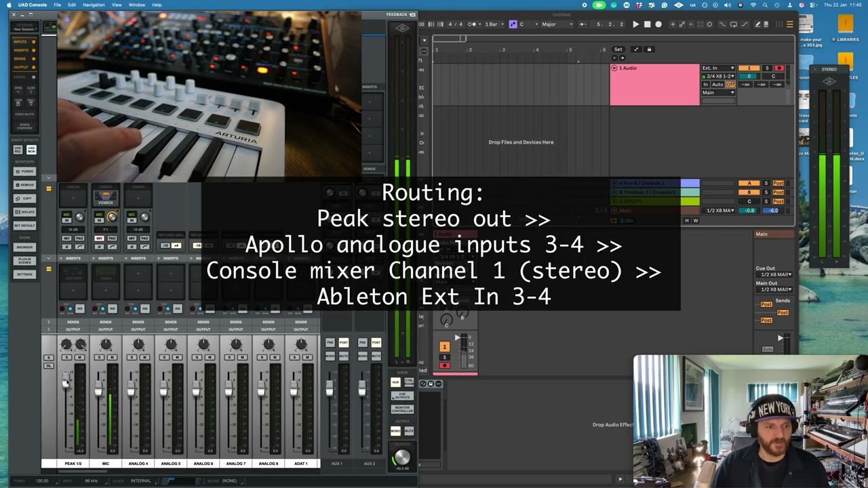Open the Help menu

tap(157, 5)
